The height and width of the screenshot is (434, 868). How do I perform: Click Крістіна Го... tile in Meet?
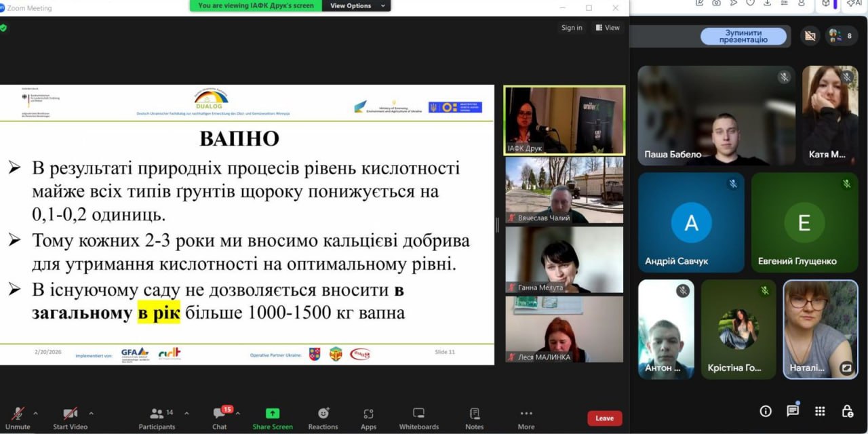738,329
